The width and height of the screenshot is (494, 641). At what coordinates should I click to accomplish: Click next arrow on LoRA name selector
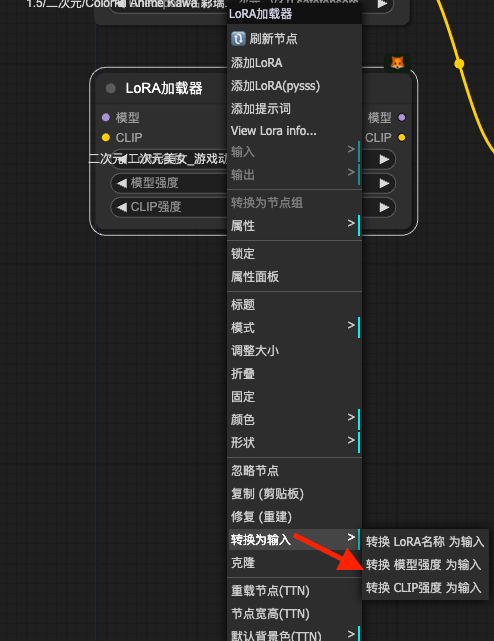point(384,159)
